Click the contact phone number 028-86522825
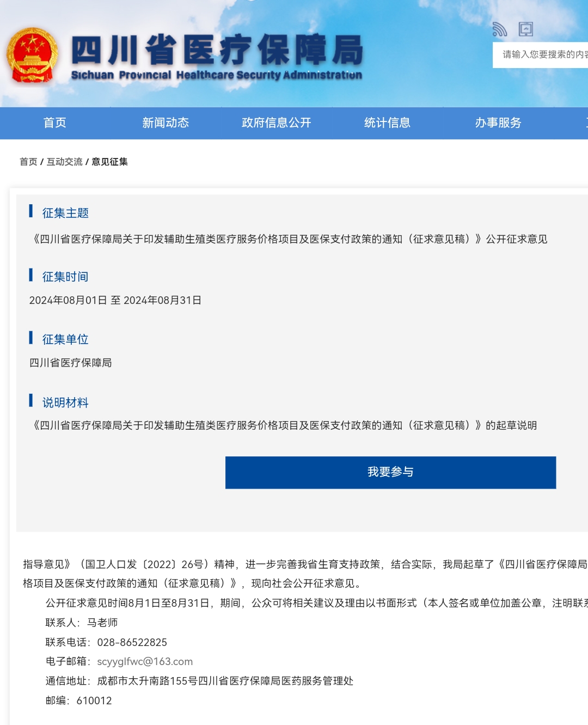Screen dimensions: 588x725 point(132,642)
